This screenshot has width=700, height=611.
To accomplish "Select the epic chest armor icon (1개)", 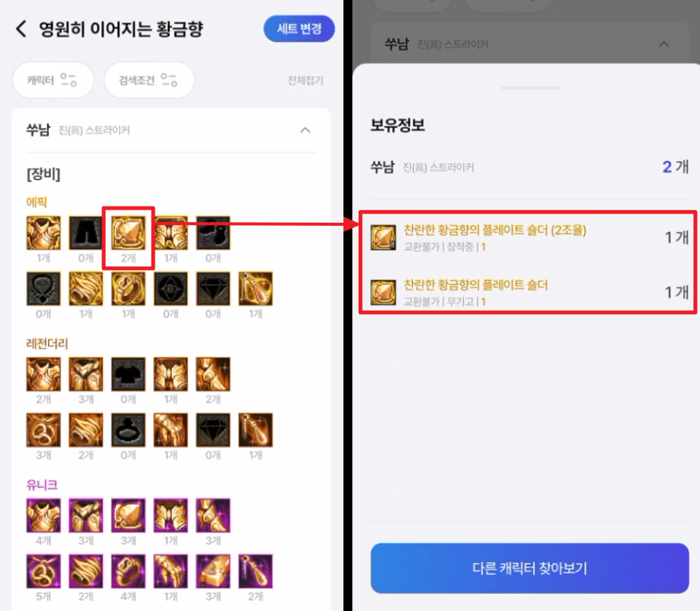I will (x=43, y=233).
